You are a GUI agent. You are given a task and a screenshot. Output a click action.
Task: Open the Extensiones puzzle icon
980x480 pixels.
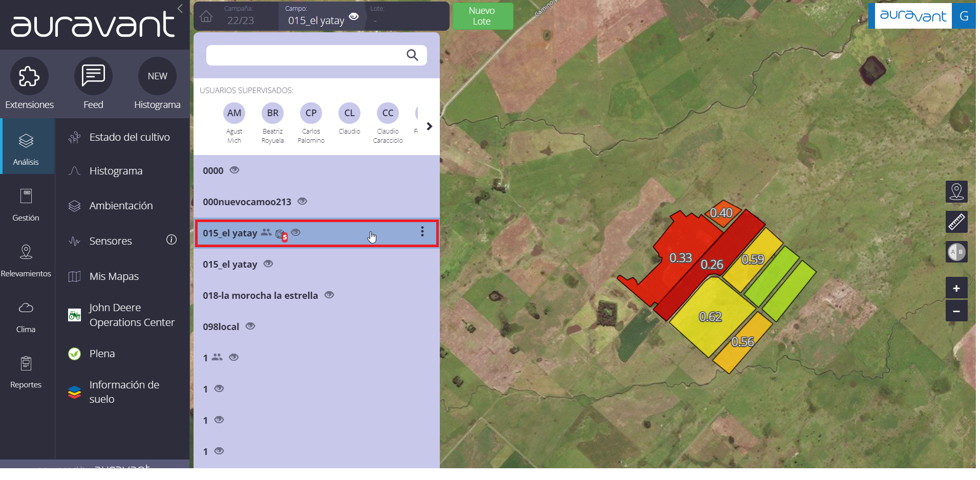tap(29, 76)
